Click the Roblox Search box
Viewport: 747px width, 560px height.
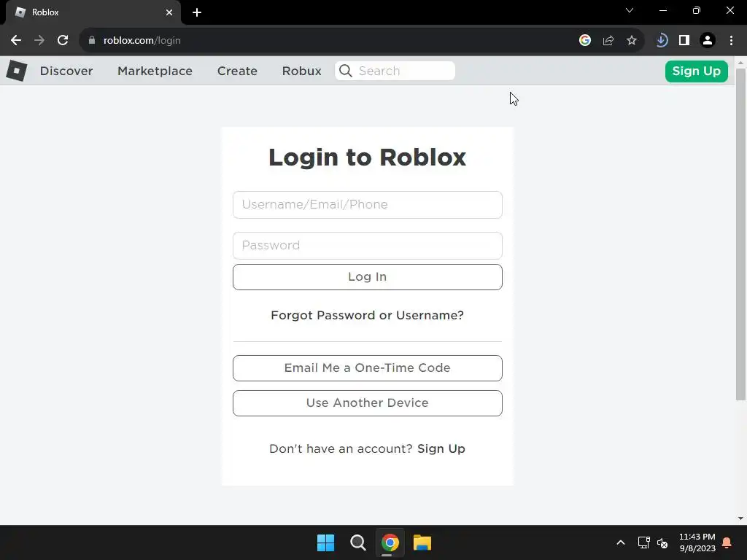(x=395, y=71)
